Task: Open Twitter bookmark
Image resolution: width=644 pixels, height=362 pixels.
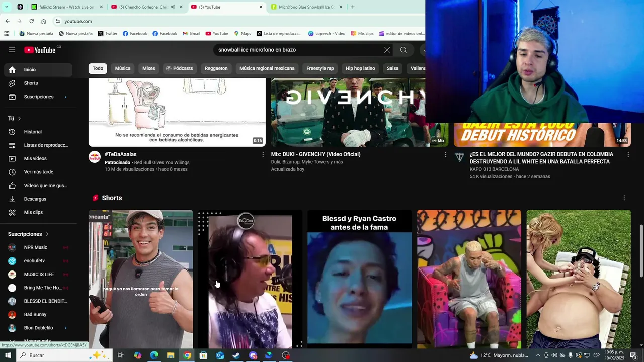Action: click(x=108, y=34)
